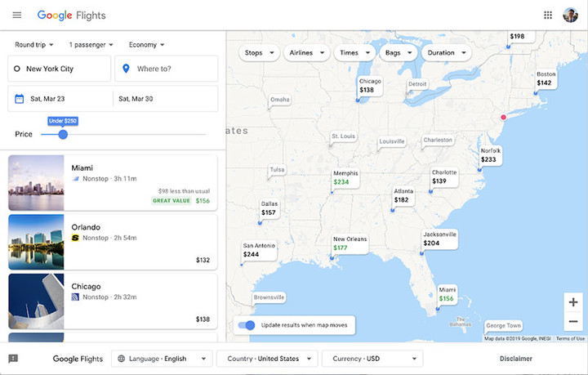Expand the 1 passenger selector
This screenshot has height=375, width=588.
(91, 45)
